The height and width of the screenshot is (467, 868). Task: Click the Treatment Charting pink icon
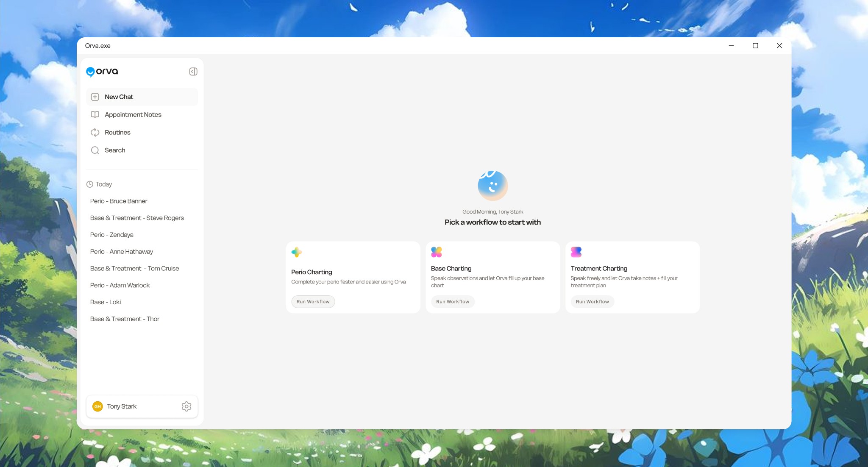[576, 252]
